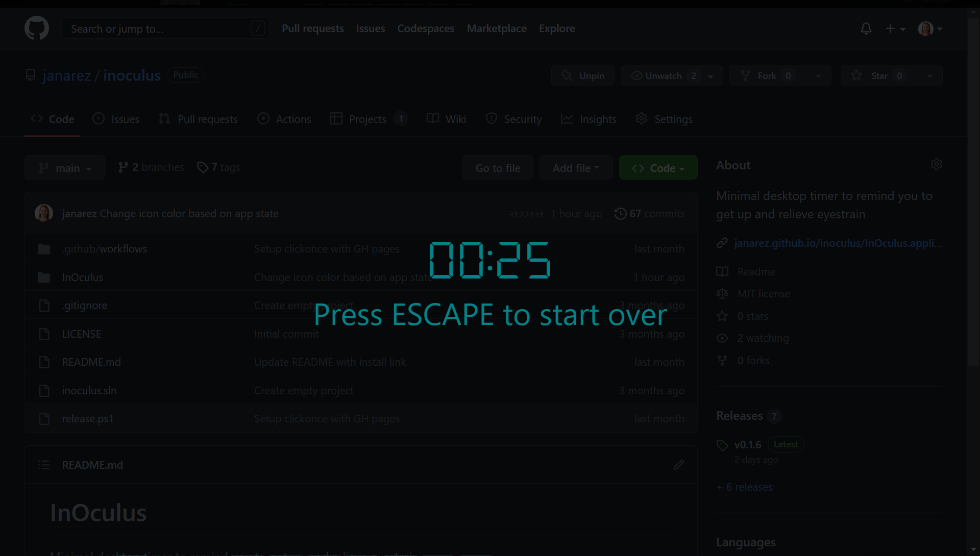Viewport: 980px width, 556px height.
Task: Click the + 6 releases link
Action: click(x=744, y=486)
